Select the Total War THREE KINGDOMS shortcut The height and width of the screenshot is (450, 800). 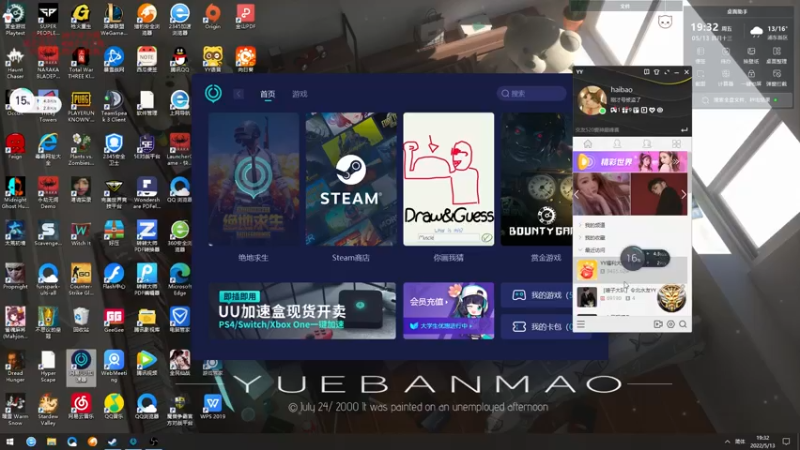click(x=81, y=63)
